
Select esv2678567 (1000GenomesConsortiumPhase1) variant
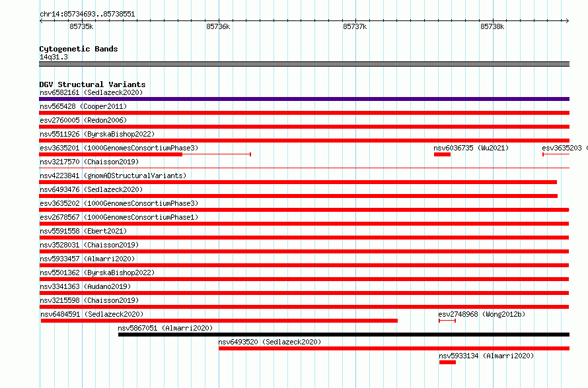pyautogui.click(x=119, y=217)
